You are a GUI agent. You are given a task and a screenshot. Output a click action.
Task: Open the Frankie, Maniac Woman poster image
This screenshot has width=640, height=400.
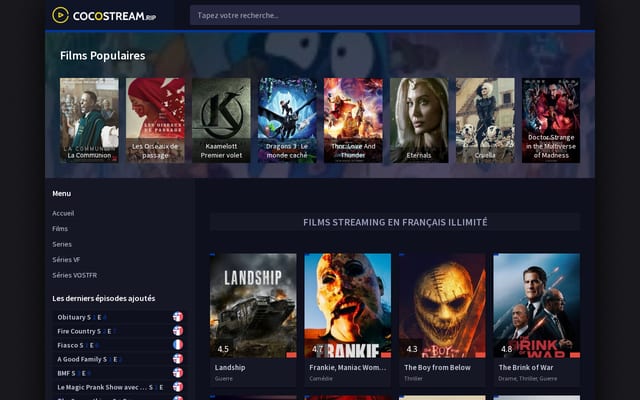pos(348,306)
